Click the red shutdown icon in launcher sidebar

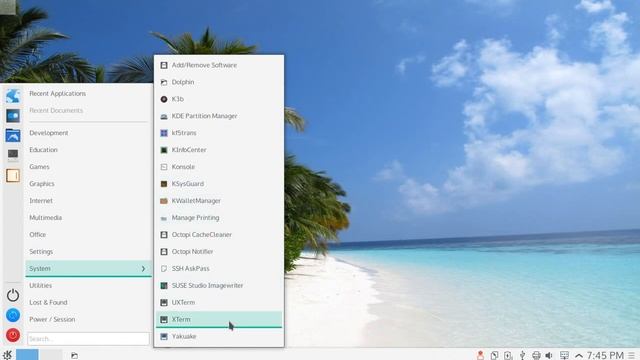click(13, 335)
